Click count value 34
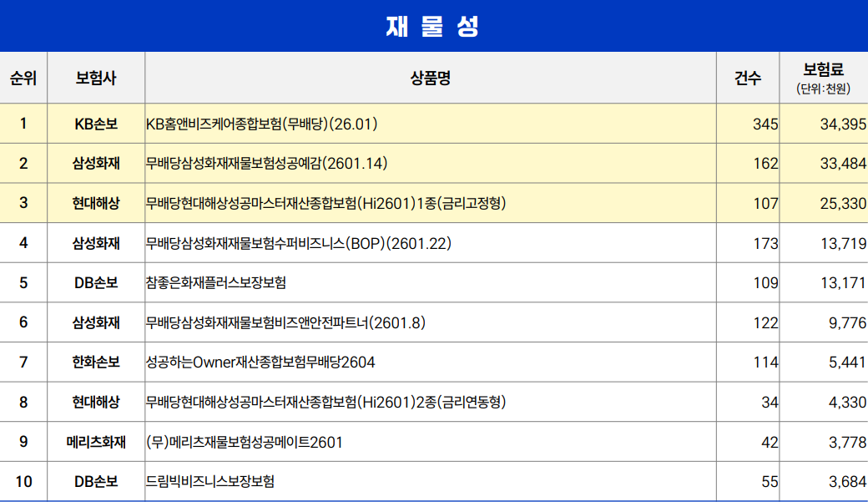This screenshot has height=502, width=868. pos(770,403)
